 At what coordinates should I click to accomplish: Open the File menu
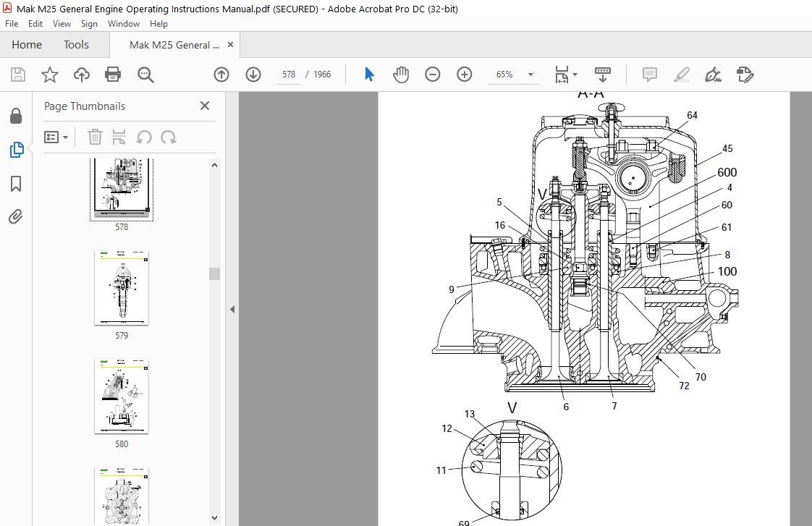click(12, 24)
